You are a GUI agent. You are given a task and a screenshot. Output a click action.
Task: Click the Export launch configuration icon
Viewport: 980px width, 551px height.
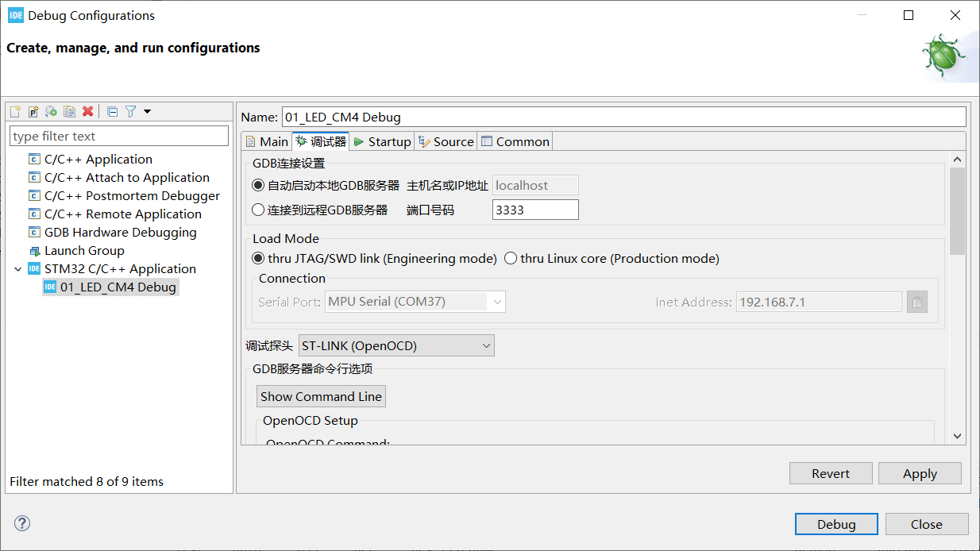pos(51,112)
